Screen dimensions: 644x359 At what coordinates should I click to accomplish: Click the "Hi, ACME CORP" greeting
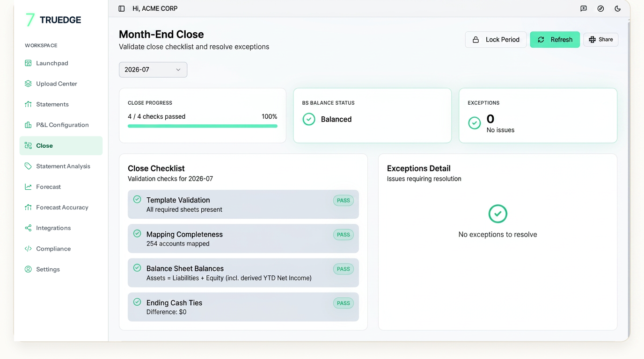point(155,8)
